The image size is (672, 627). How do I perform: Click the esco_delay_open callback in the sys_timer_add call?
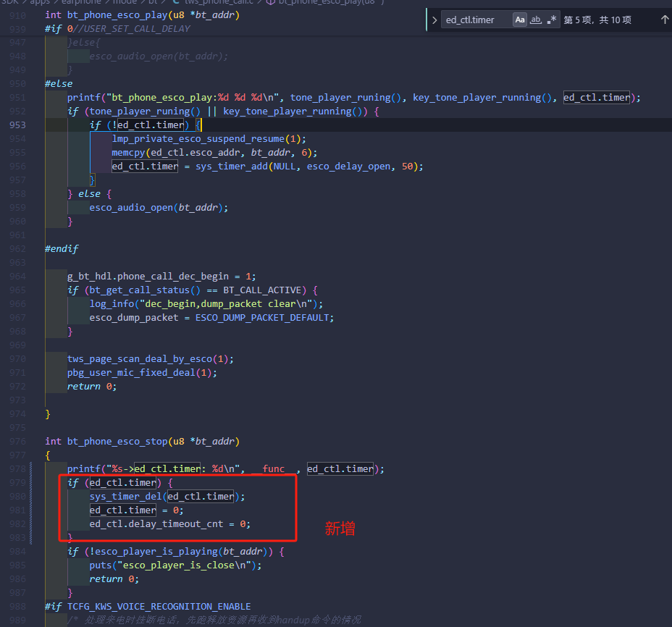348,167
